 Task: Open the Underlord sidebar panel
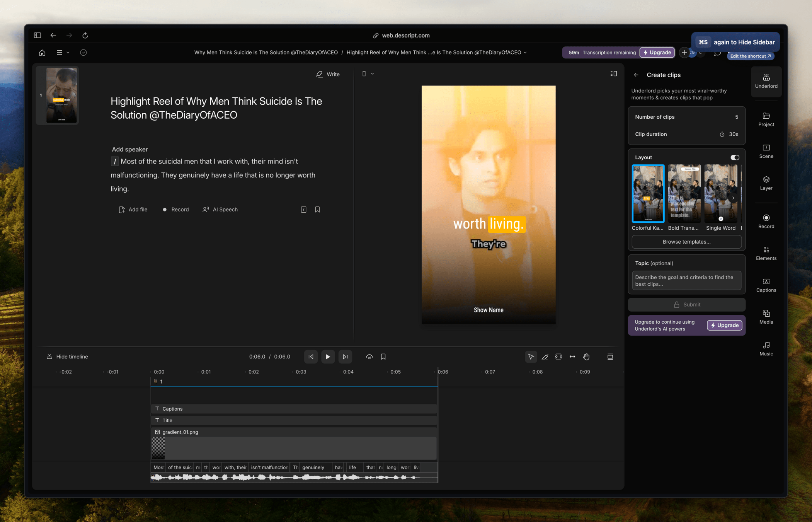tap(766, 81)
